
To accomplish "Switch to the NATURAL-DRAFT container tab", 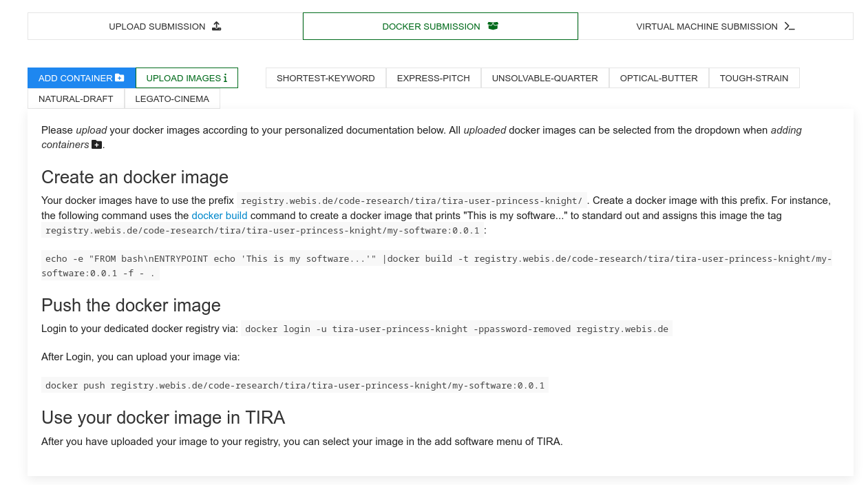I will (76, 99).
